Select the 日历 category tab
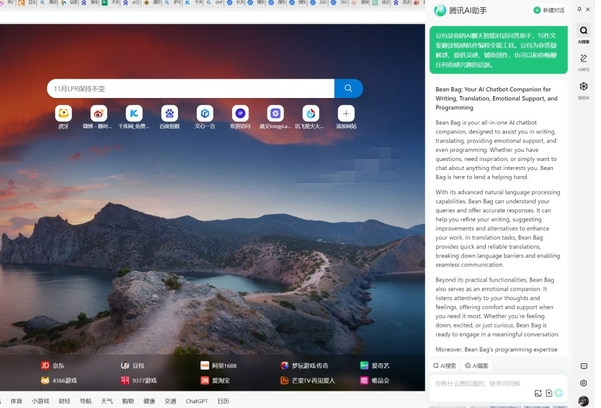The width and height of the screenshot is (601, 408). point(223,401)
